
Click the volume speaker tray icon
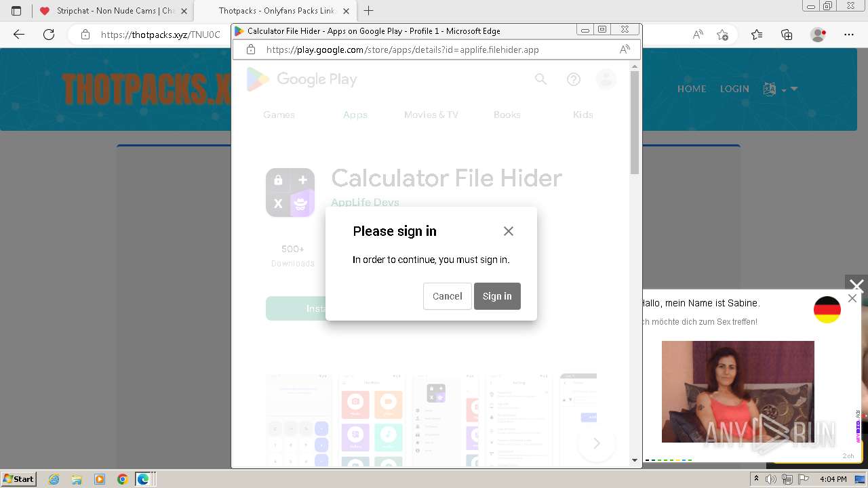(772, 479)
